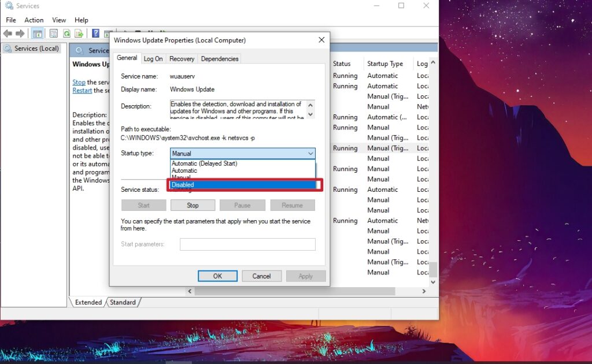
Task: Open the Help menu
Action: point(81,20)
